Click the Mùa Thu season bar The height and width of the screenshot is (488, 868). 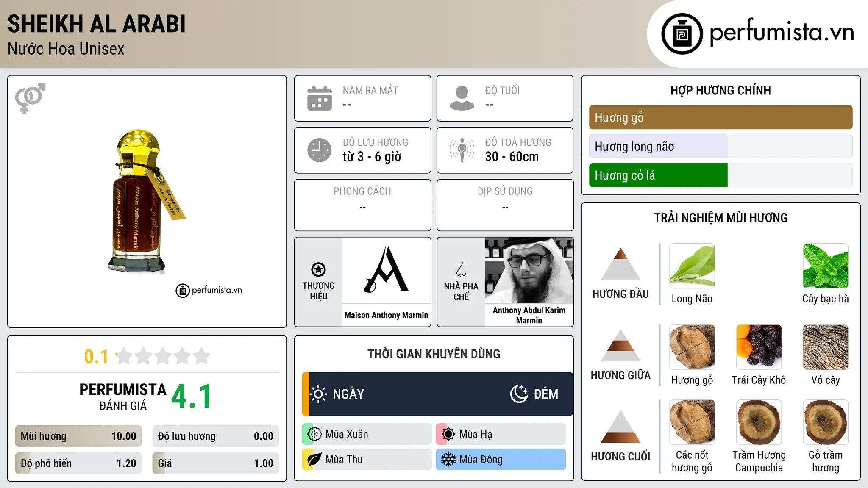(x=367, y=460)
